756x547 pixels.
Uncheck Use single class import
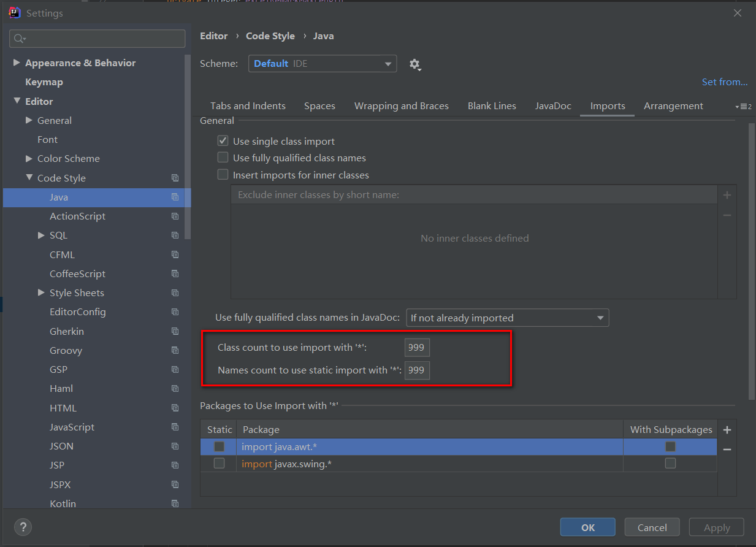[223, 141]
